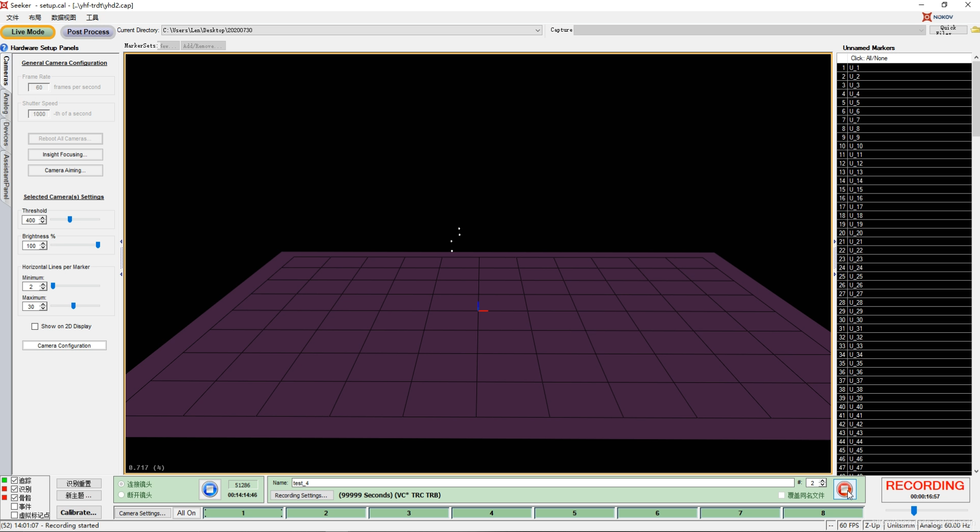Viewport: 980px width, 532px height.
Task: Open the 工具 menu
Action: pyautogui.click(x=92, y=17)
